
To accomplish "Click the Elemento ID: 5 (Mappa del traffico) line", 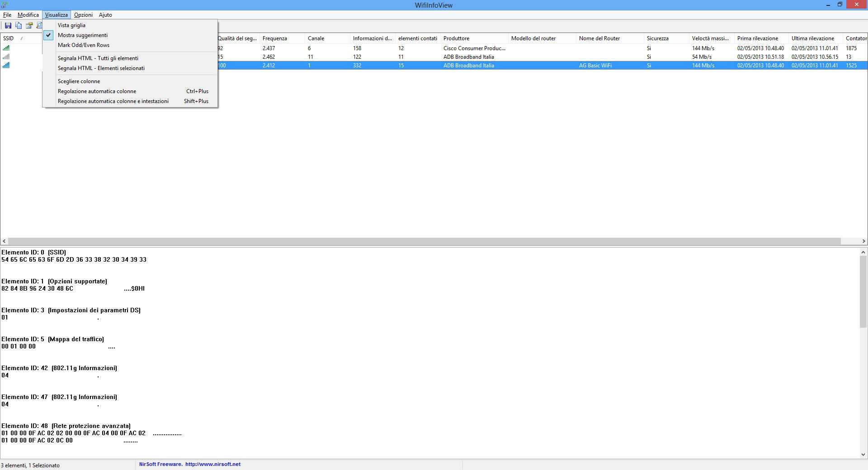I will [53, 339].
